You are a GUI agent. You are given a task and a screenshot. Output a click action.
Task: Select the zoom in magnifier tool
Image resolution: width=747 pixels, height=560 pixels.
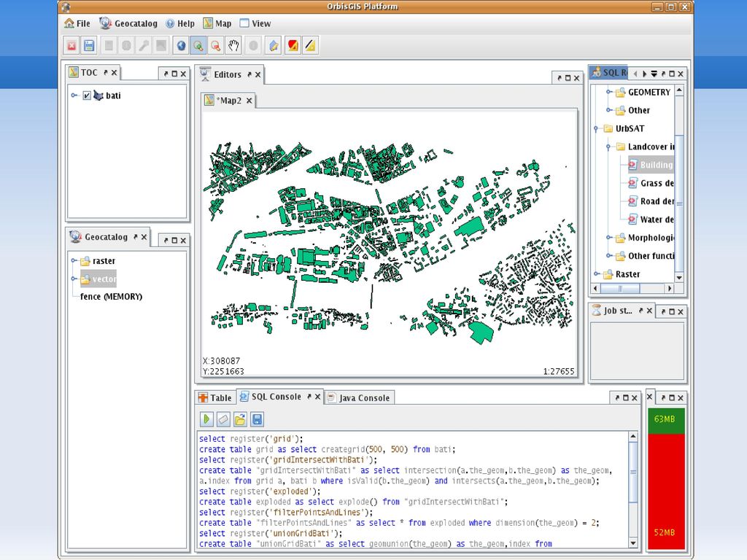click(198, 46)
